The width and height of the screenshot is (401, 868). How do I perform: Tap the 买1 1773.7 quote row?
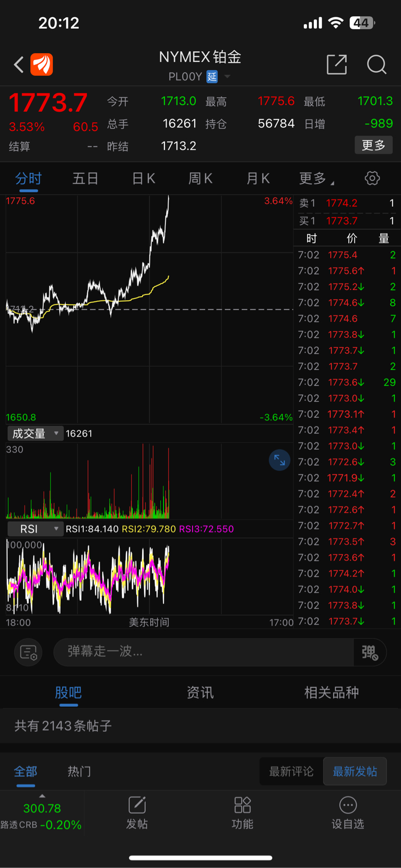347,221
